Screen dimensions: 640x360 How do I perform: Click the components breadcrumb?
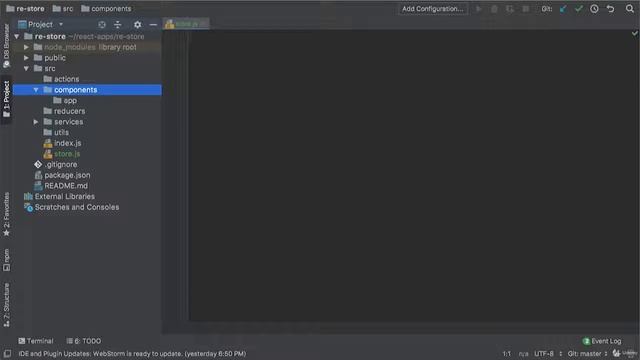pyautogui.click(x=106, y=9)
